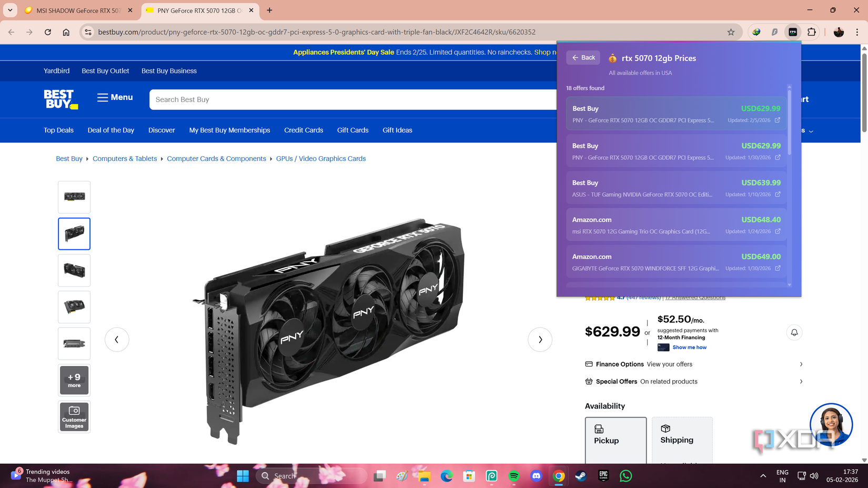Viewport: 868px width, 488px height.
Task: Open the external link for the ASUS TUF offer
Action: [777, 194]
